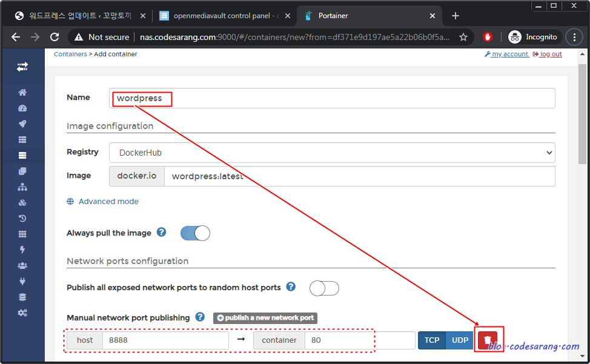Focus the Image wordpress:latest field
The width and height of the screenshot is (590, 364).
tap(359, 176)
